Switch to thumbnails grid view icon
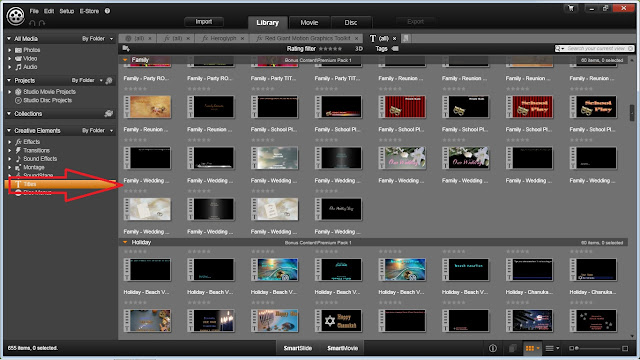The height and width of the screenshot is (360, 640). tap(529, 348)
